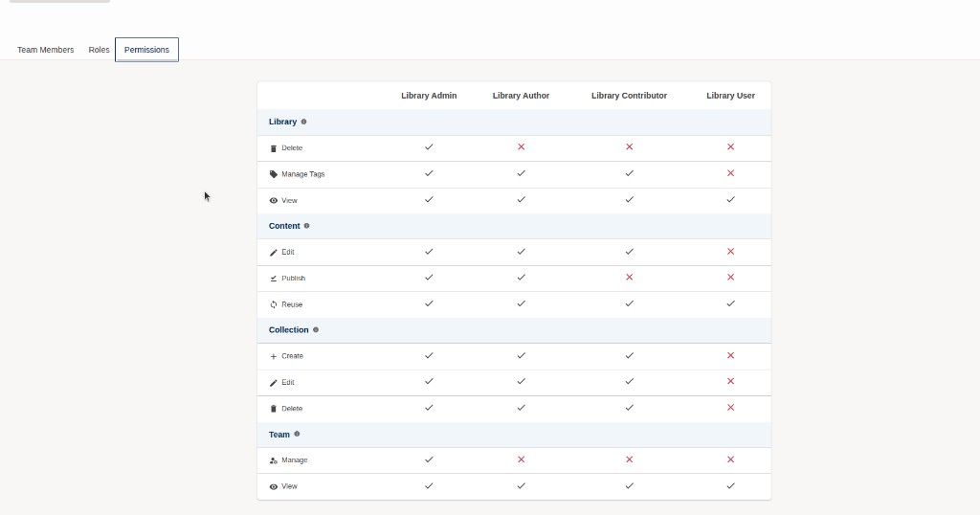Click the eye icon in Library View row
The width and height of the screenshot is (980, 515).
point(273,201)
